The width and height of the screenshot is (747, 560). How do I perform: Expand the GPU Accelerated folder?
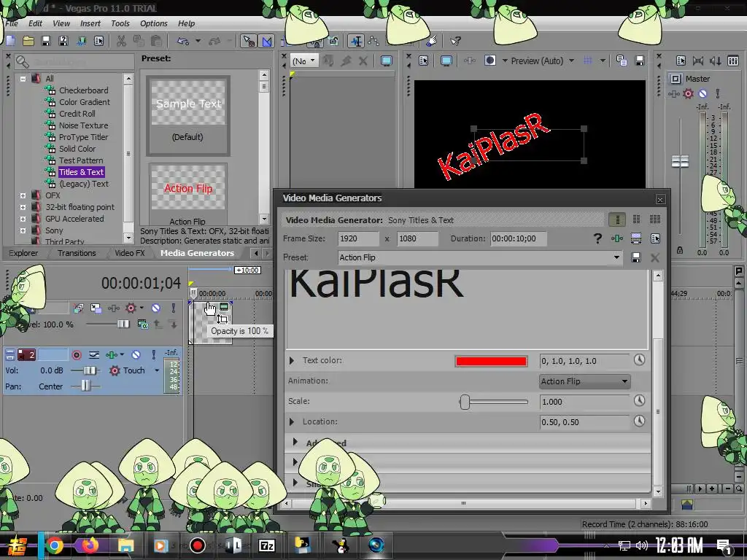coord(23,219)
